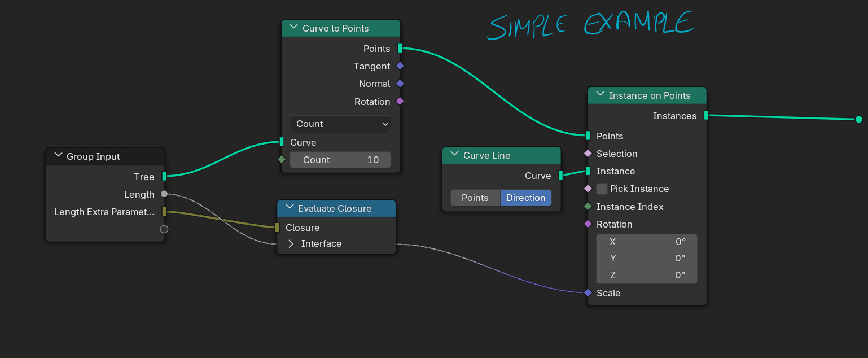Click the Instances output socket
The image size is (868, 358).
[x=706, y=116]
